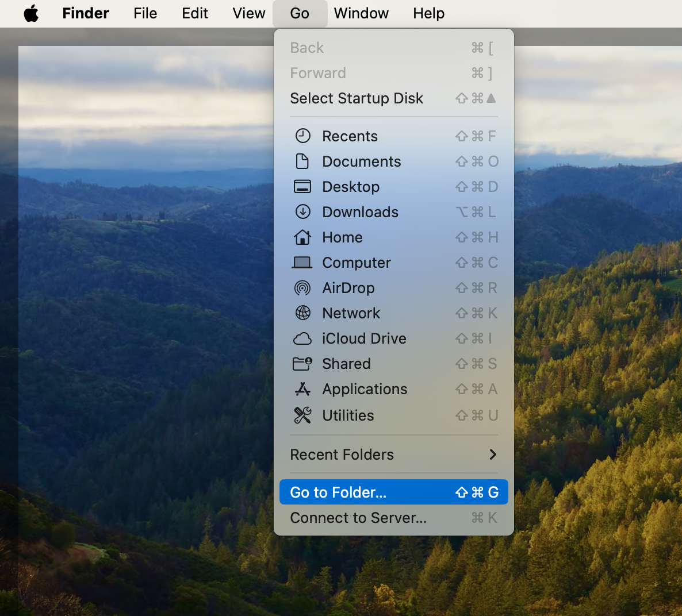Image resolution: width=682 pixels, height=616 pixels.
Task: Click the Utilities wrench and screwdriver icon
Action: (302, 415)
